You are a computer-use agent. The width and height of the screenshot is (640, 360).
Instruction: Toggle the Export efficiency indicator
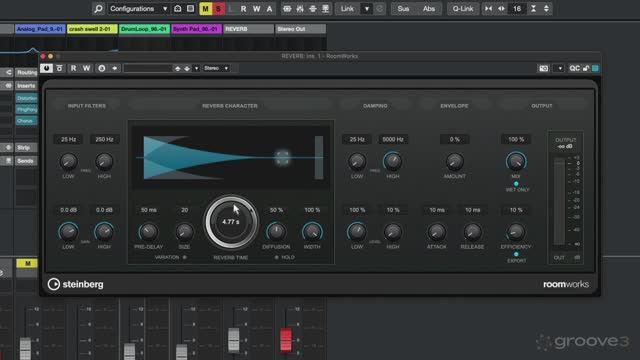pyautogui.click(x=516, y=254)
